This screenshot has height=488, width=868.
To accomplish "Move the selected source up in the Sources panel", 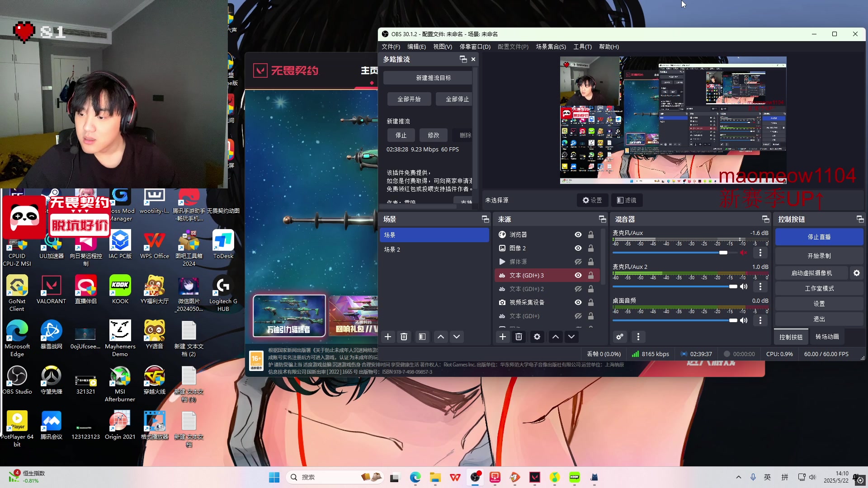I will pyautogui.click(x=556, y=337).
